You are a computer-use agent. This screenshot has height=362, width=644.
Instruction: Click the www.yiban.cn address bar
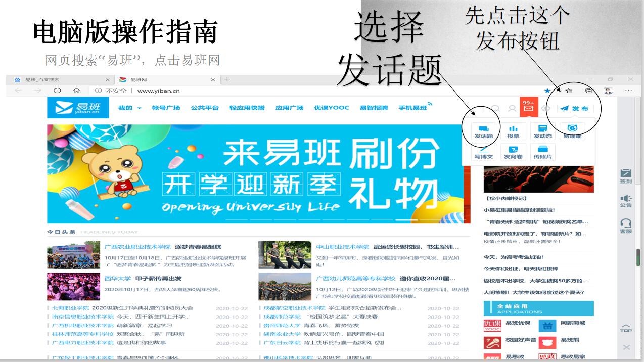pyautogui.click(x=158, y=91)
